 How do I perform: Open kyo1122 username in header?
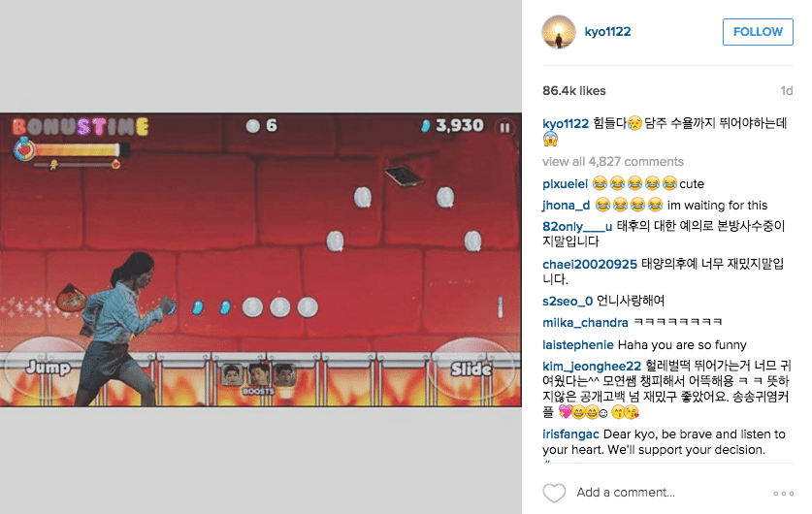pyautogui.click(x=607, y=32)
